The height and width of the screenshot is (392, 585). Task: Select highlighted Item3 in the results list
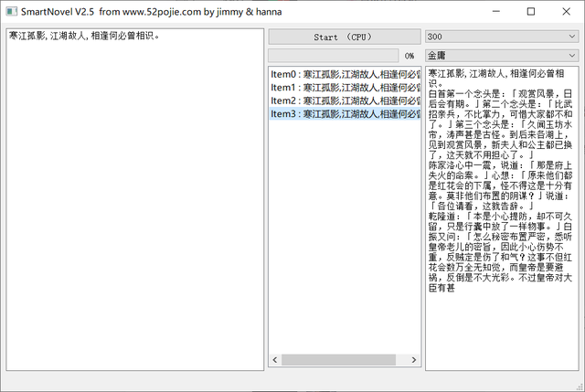click(345, 113)
